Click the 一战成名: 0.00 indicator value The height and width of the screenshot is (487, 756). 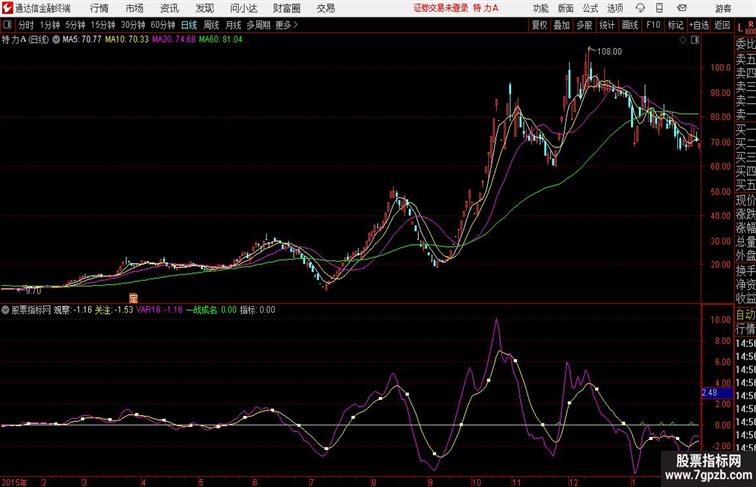(x=211, y=310)
